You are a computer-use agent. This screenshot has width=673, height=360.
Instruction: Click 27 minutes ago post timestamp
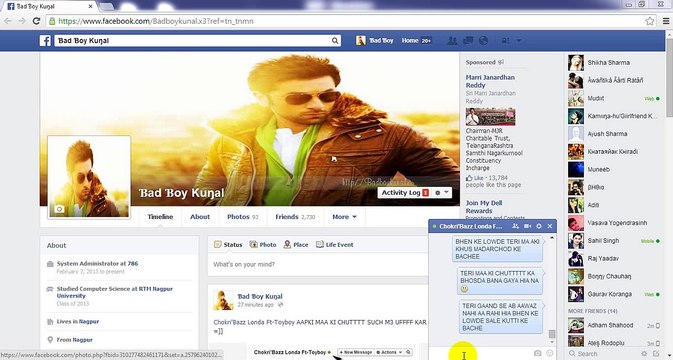[x=255, y=305]
